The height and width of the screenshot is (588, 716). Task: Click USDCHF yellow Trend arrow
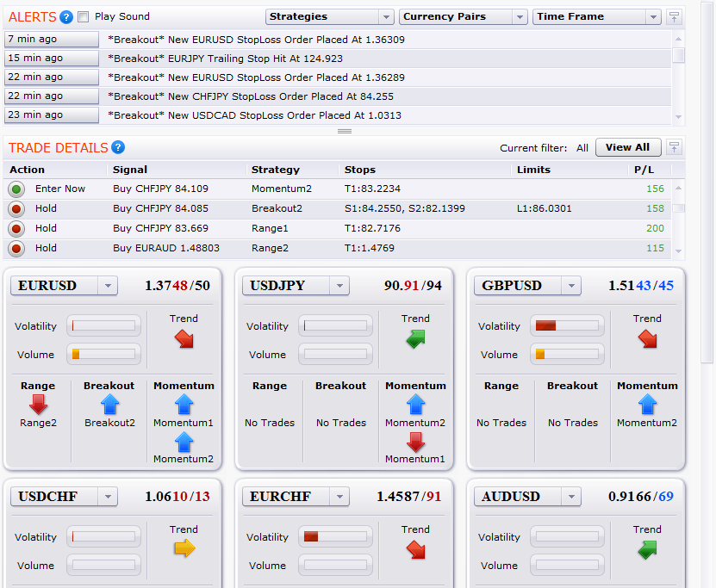tap(184, 548)
